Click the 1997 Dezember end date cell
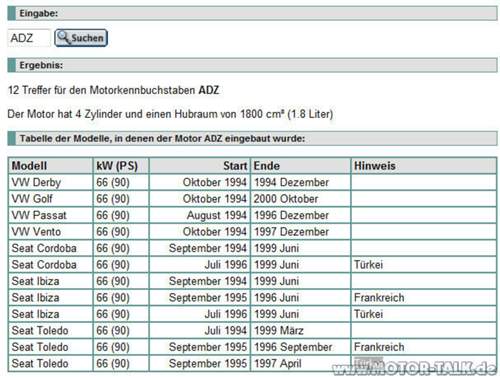The height and width of the screenshot is (378, 500). point(301,232)
